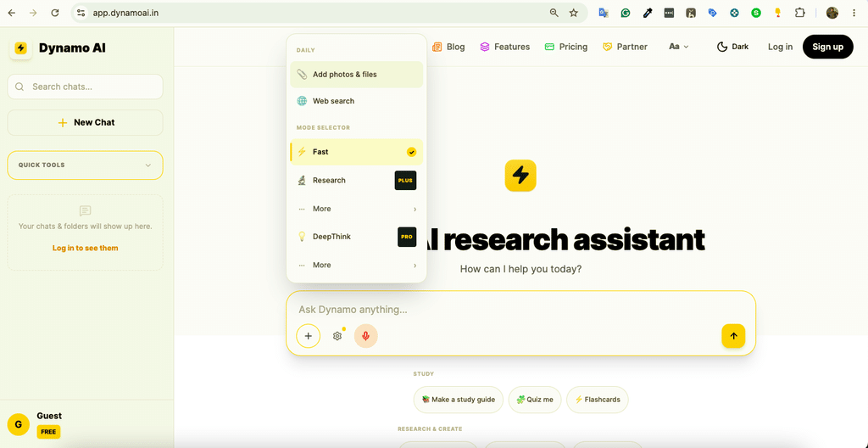Choose Web search from the menu

(357, 101)
